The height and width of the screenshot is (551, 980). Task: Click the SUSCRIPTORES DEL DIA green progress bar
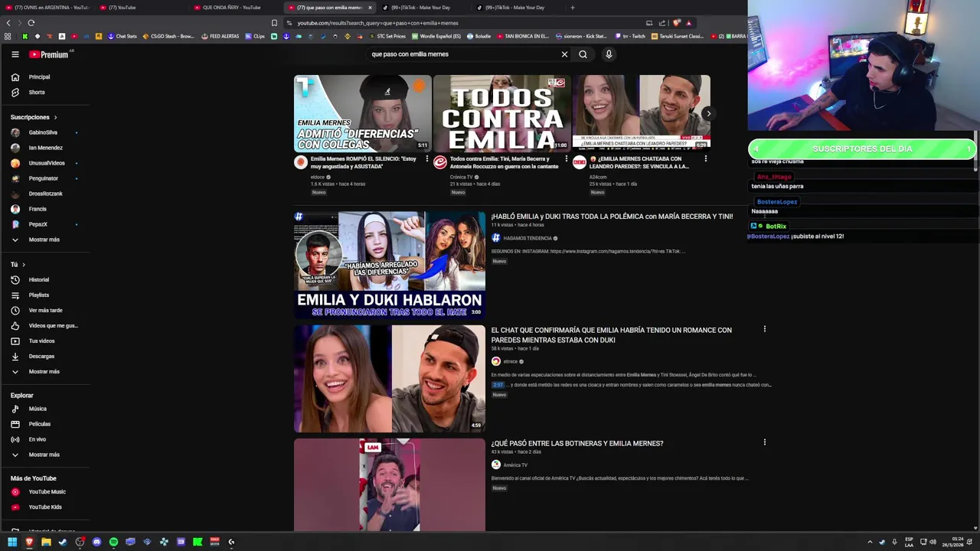(862, 148)
